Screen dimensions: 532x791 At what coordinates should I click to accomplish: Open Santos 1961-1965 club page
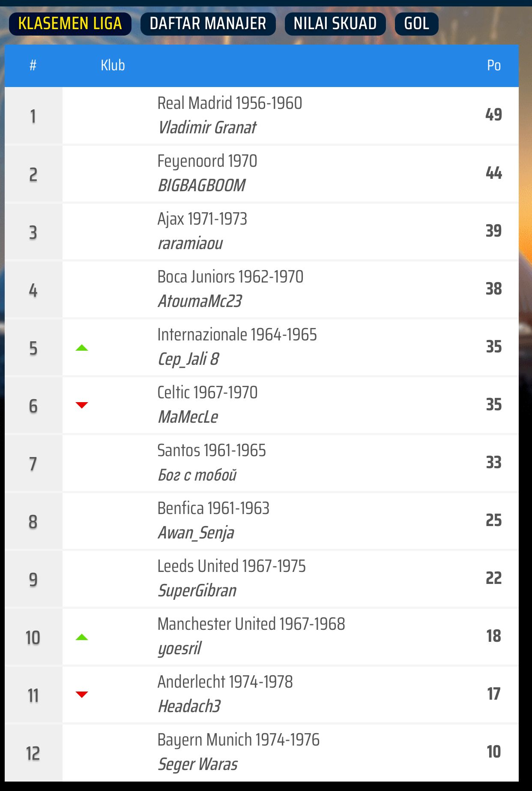tap(212, 451)
